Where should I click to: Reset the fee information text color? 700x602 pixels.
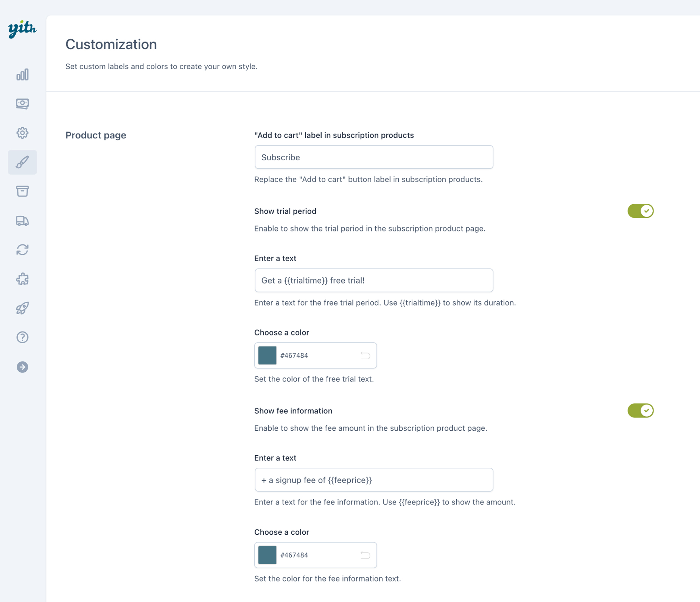coord(365,555)
